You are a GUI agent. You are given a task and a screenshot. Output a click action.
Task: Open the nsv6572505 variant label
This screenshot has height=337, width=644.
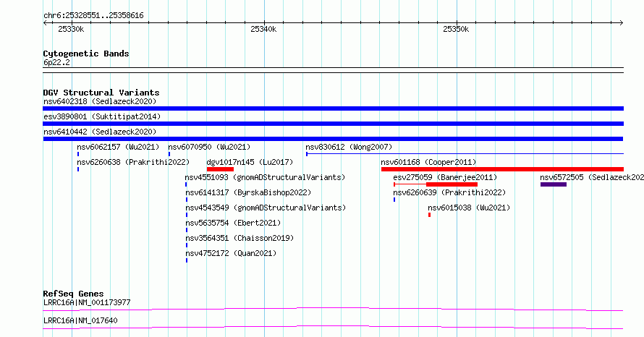(x=592, y=177)
